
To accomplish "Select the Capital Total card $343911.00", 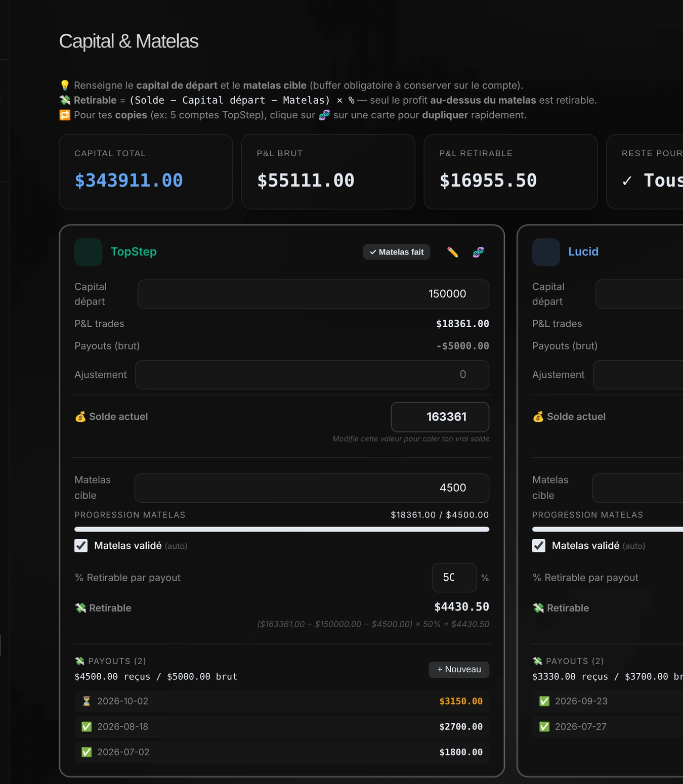I will pos(146,171).
